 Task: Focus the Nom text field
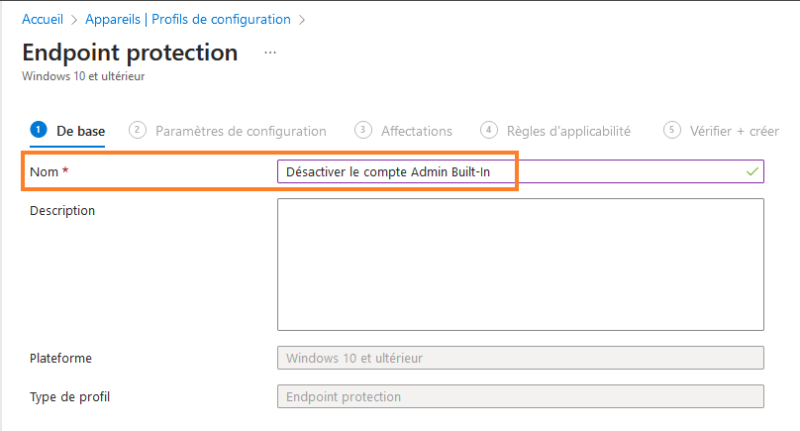510,172
